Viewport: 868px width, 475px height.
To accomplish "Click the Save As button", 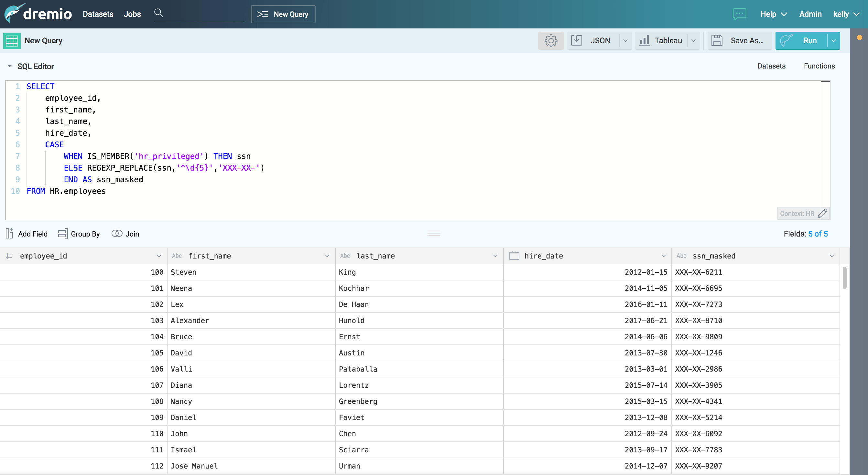I will pyautogui.click(x=739, y=41).
